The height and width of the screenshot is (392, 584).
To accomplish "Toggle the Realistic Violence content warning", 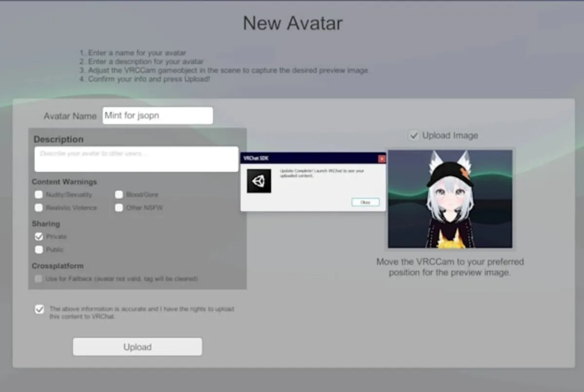I will click(x=39, y=208).
